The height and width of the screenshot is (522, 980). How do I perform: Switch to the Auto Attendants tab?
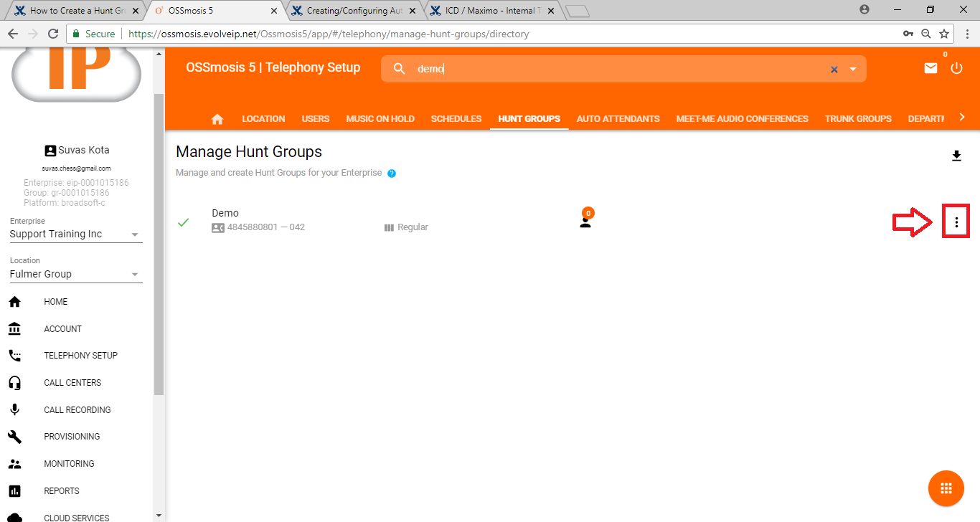click(618, 119)
